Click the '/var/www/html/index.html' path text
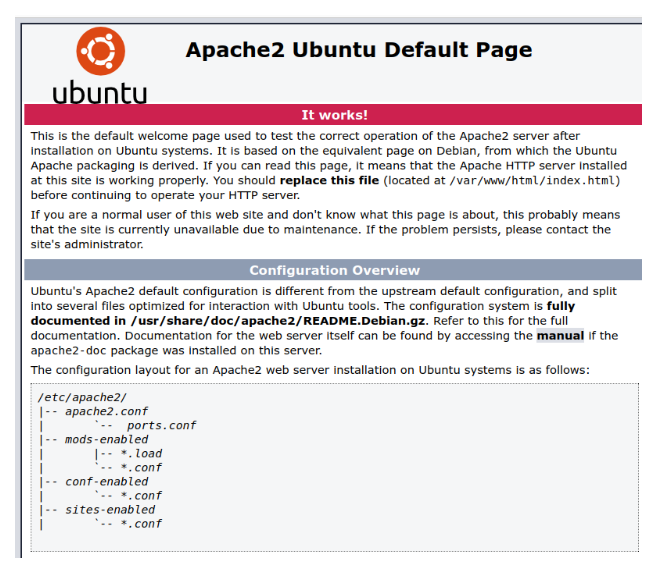The image size is (664, 570). [531, 181]
